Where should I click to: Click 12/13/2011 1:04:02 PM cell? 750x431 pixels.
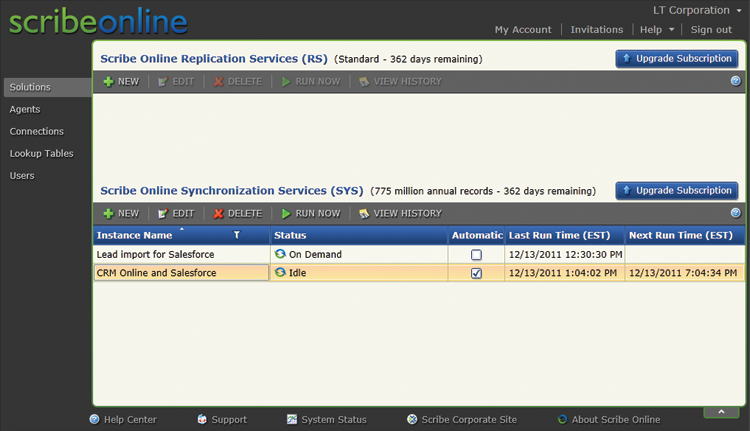pyautogui.click(x=565, y=273)
